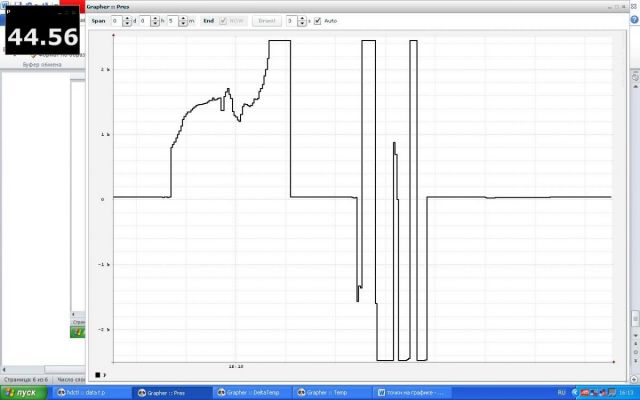
Task: Open hdctl :: data.f.p taskbar window
Action: (90, 393)
